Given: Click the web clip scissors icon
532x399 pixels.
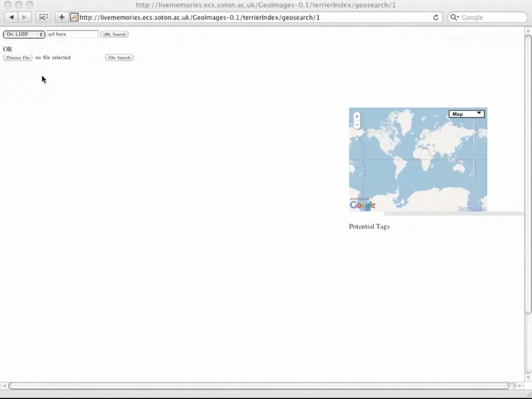Looking at the screenshot, I should tap(43, 17).
